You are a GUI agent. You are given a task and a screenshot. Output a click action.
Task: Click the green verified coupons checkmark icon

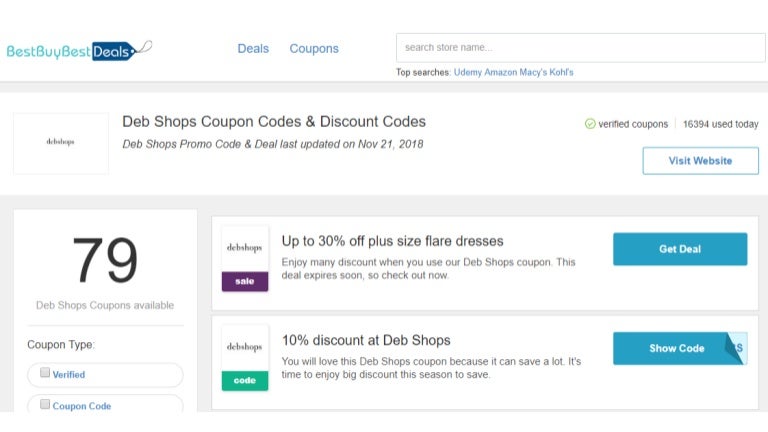pyautogui.click(x=590, y=124)
